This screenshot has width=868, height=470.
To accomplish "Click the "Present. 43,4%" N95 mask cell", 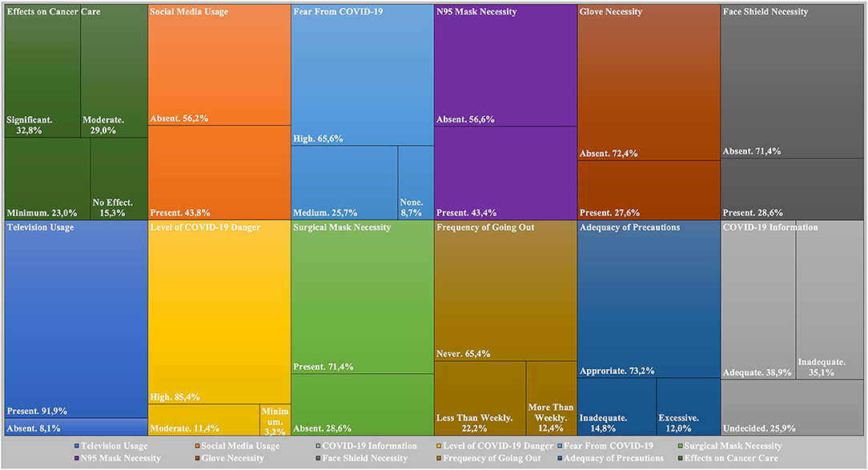I will pyautogui.click(x=506, y=173).
